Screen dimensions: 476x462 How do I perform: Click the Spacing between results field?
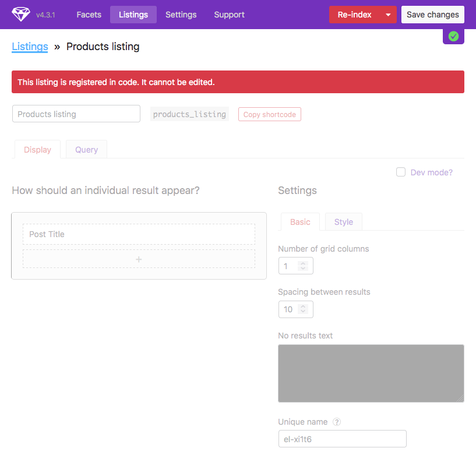coord(295,309)
